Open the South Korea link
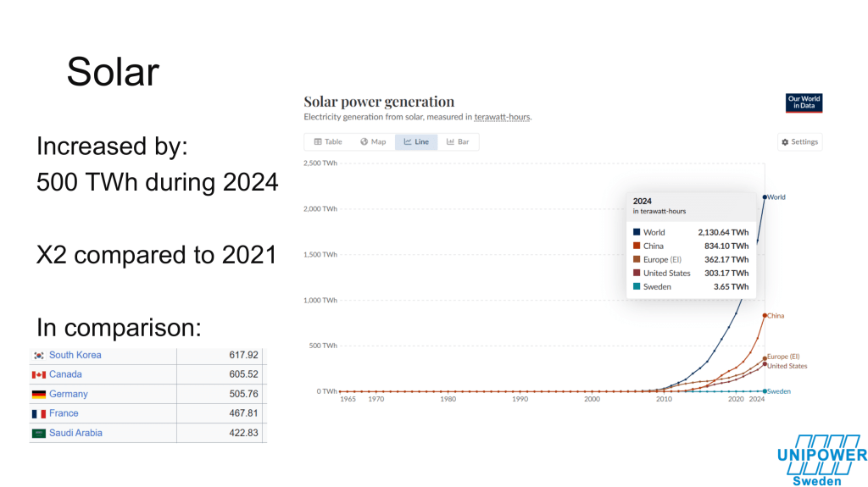Screen dimensions: 868x487 (x=75, y=355)
